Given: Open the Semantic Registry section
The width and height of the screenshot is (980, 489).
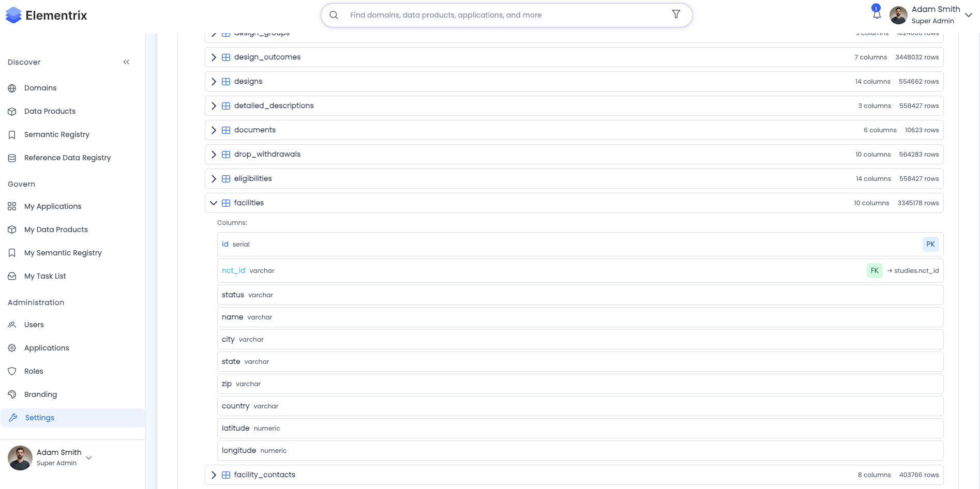Looking at the screenshot, I should click(x=56, y=134).
